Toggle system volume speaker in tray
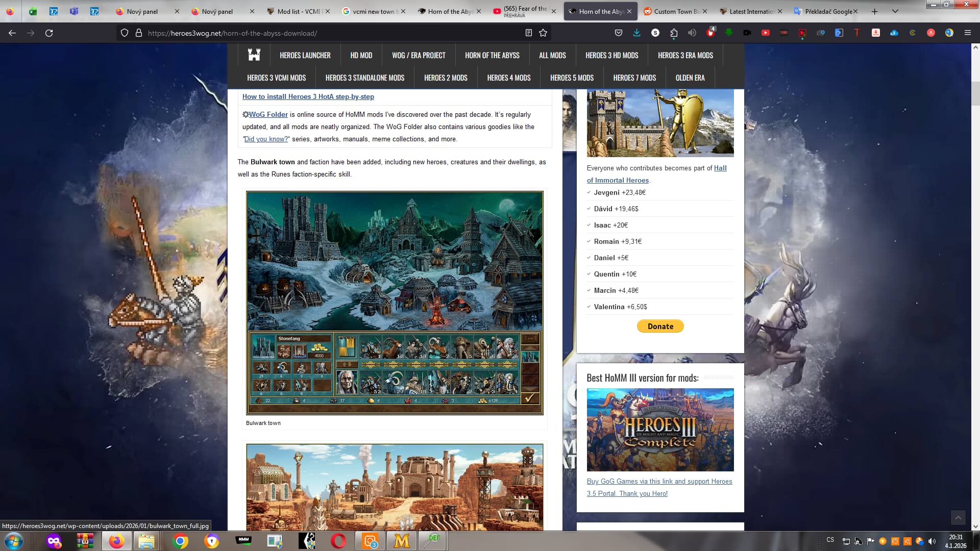 coord(932,541)
